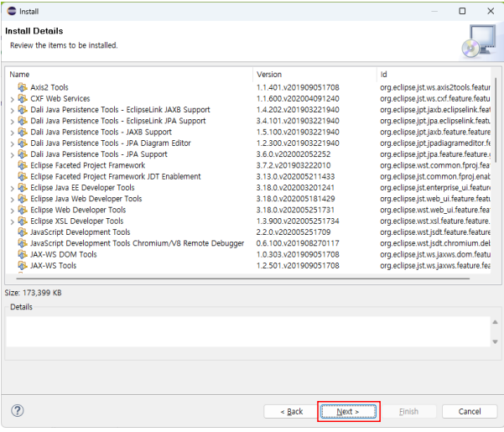Expand Dali Java Persistence Tools - JAXB Support
Image resolution: width=504 pixels, height=432 pixels.
pos(13,133)
